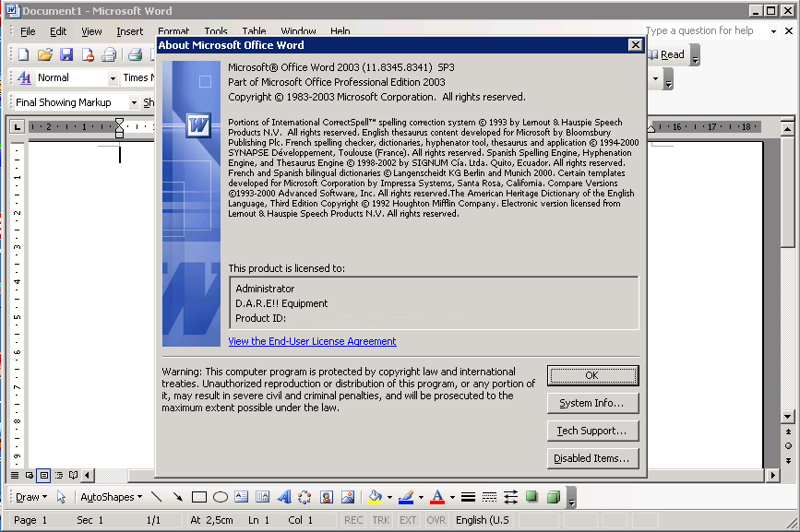Insert Clip Art from the Drawing toolbar
Viewport: 800px width, 532px height.
[x=327, y=497]
